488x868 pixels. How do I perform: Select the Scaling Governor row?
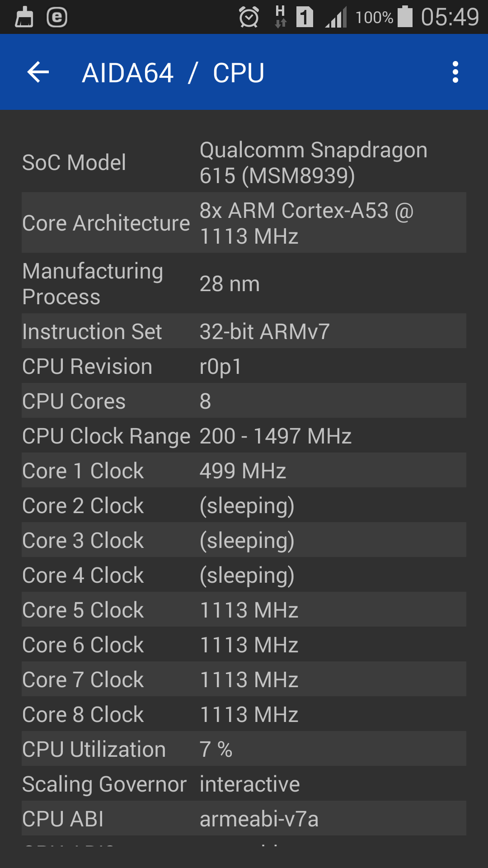tap(244, 784)
